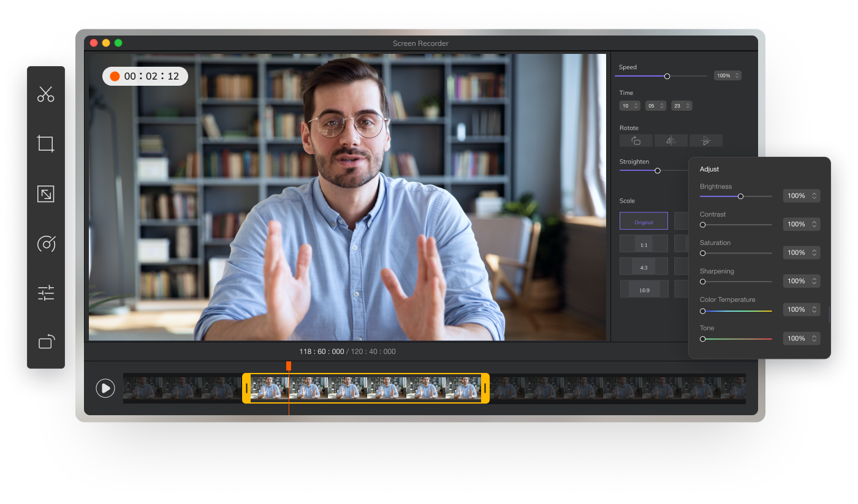Click the rotate clockwise button under Rotate
The height and width of the screenshot is (504, 858).
click(x=636, y=141)
